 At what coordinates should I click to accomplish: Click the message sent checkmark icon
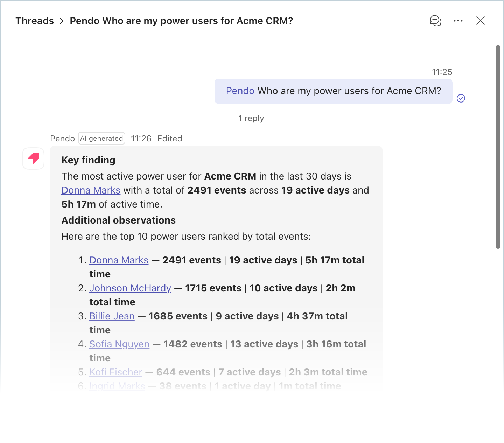pyautogui.click(x=461, y=98)
